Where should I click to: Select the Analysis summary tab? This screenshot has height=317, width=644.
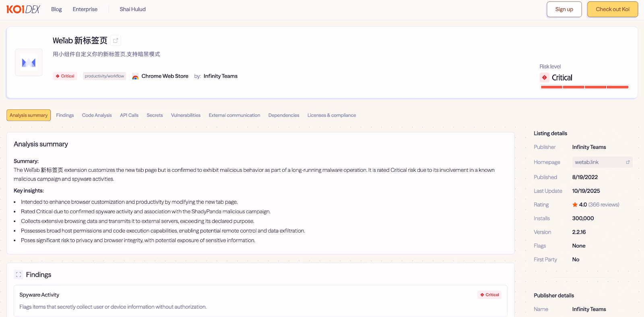[29, 115]
